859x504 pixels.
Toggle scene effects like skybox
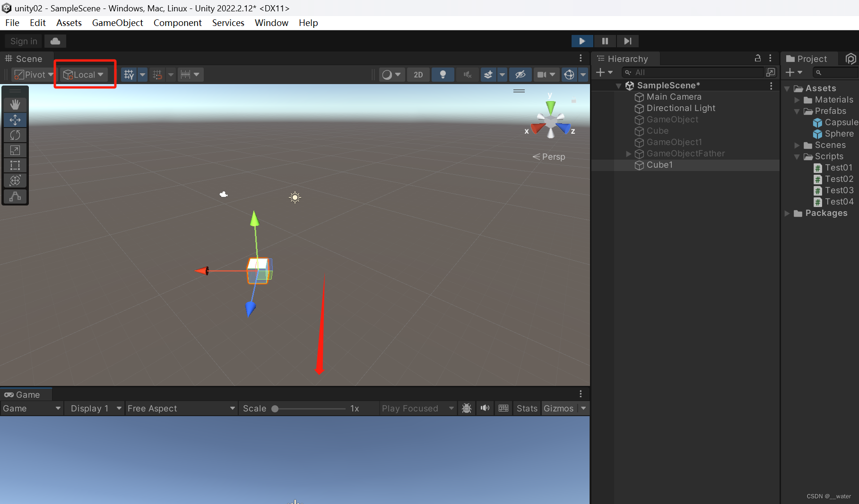[x=488, y=75]
